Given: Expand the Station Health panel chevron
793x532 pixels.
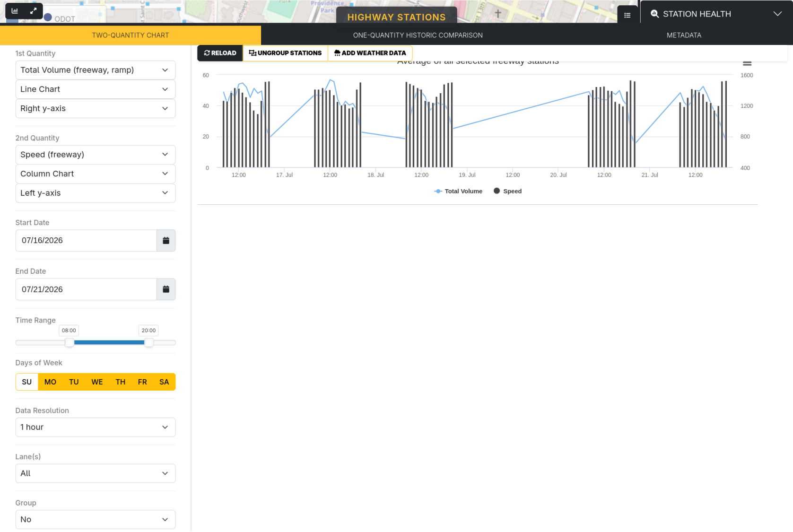Looking at the screenshot, I should [777, 14].
